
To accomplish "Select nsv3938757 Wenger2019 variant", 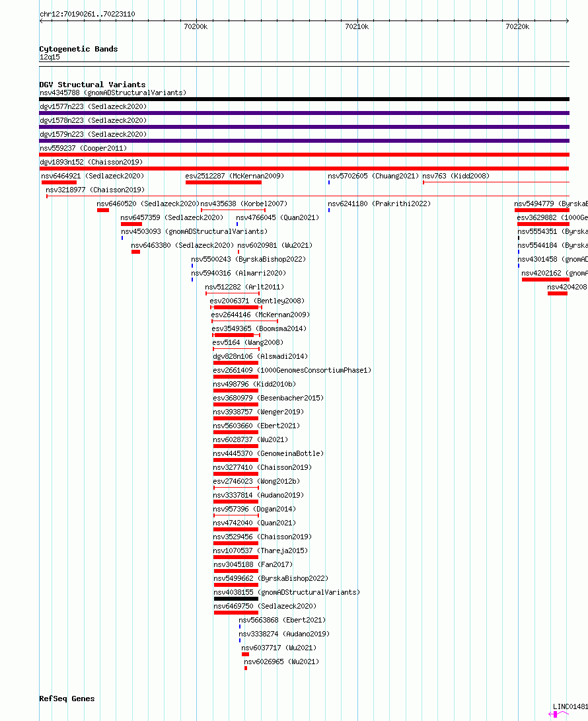I will point(258,412).
